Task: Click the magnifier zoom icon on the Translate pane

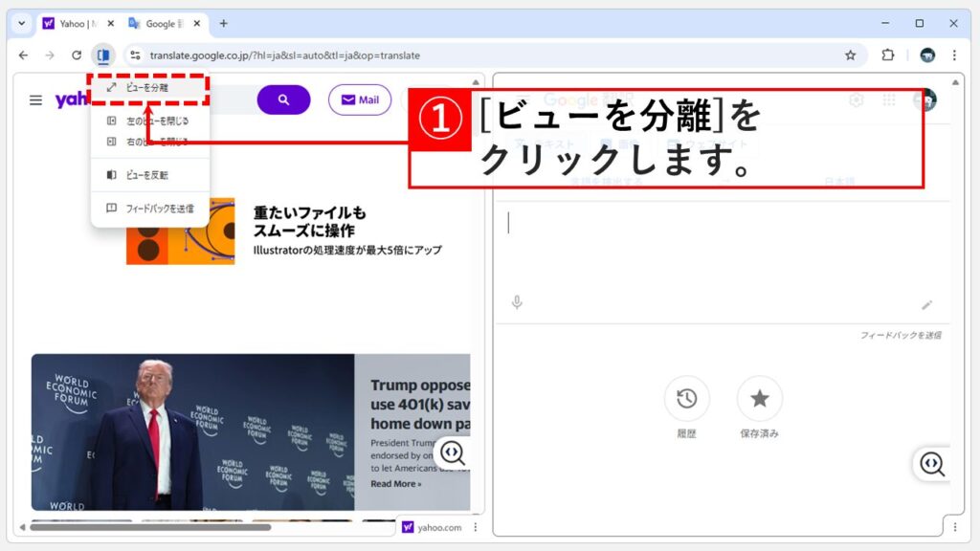Action: pyautogui.click(x=930, y=463)
